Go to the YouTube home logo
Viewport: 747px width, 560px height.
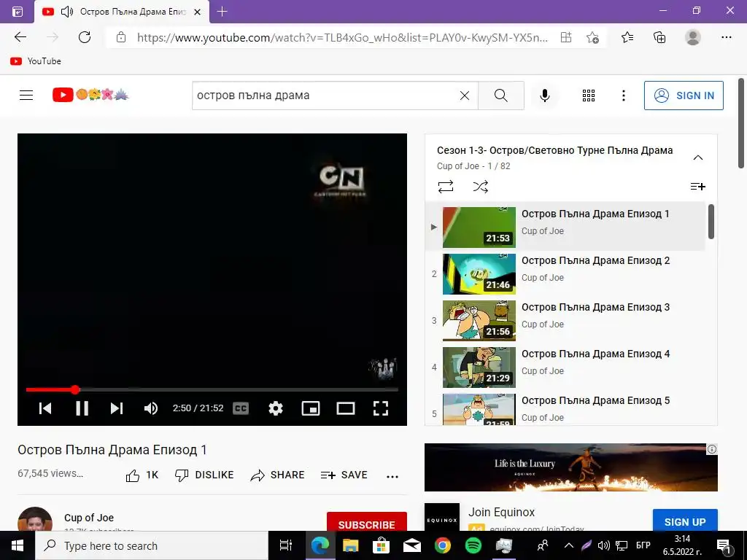click(x=90, y=96)
